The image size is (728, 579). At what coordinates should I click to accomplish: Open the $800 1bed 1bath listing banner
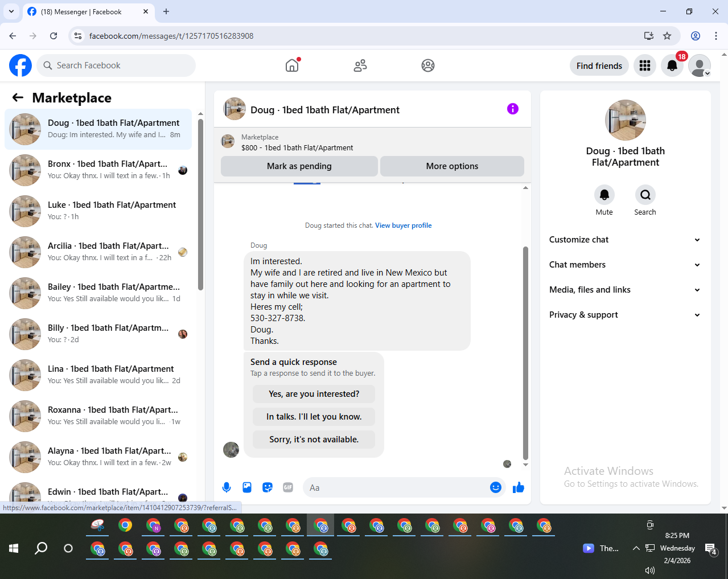[x=372, y=142]
